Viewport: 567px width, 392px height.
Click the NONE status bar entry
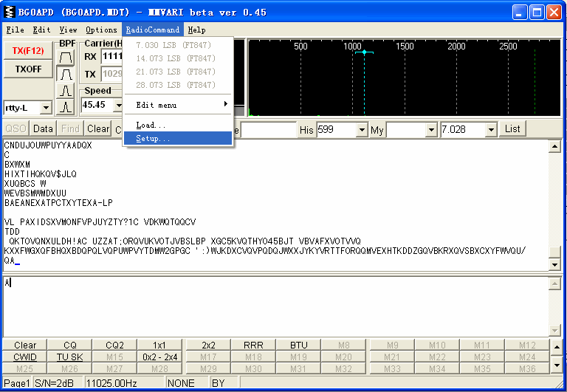pos(187,383)
